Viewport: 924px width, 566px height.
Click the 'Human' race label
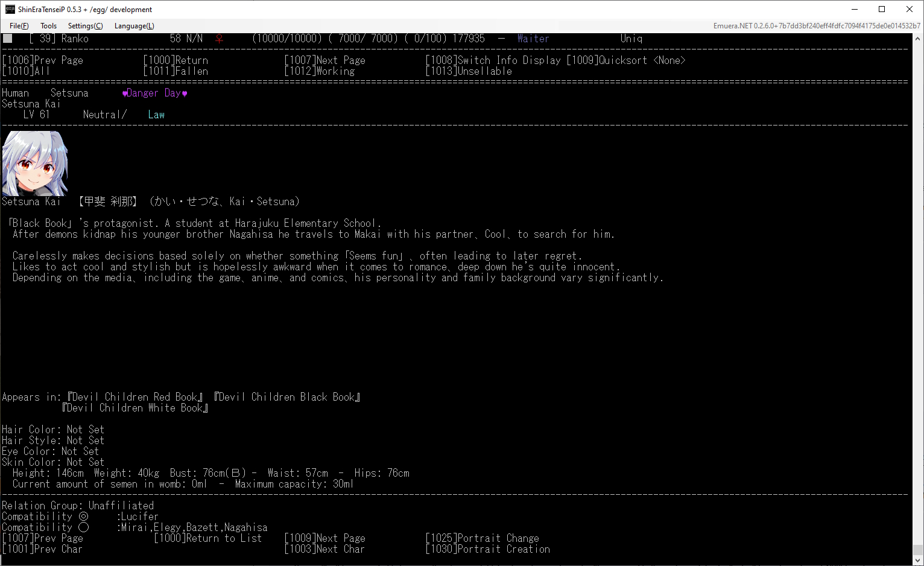pos(15,93)
